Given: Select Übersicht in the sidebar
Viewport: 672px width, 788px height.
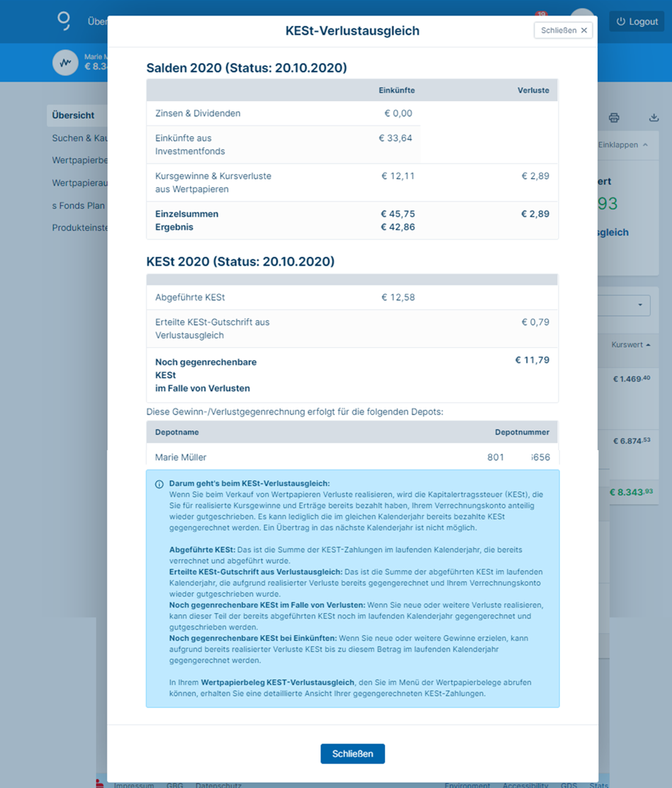Looking at the screenshot, I should coord(77,115).
